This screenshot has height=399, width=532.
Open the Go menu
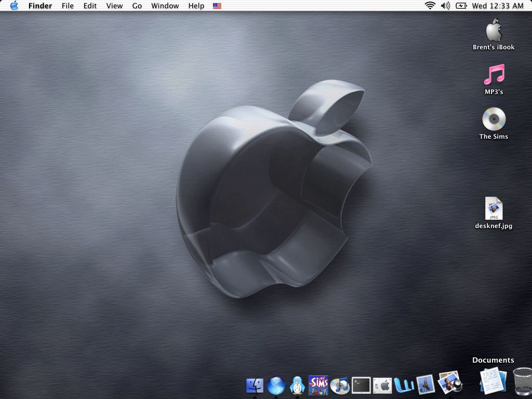137,6
